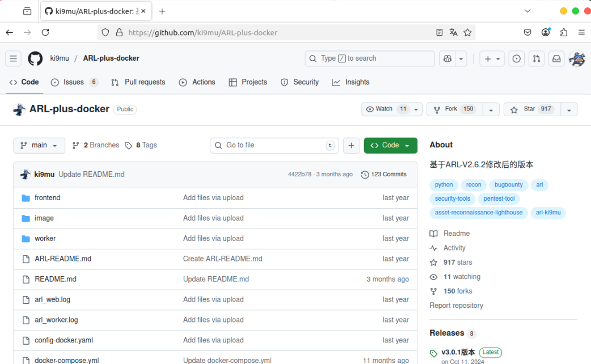The image size is (591, 364).
Task: Open the v3.0.1 latest release
Action: click(x=458, y=352)
